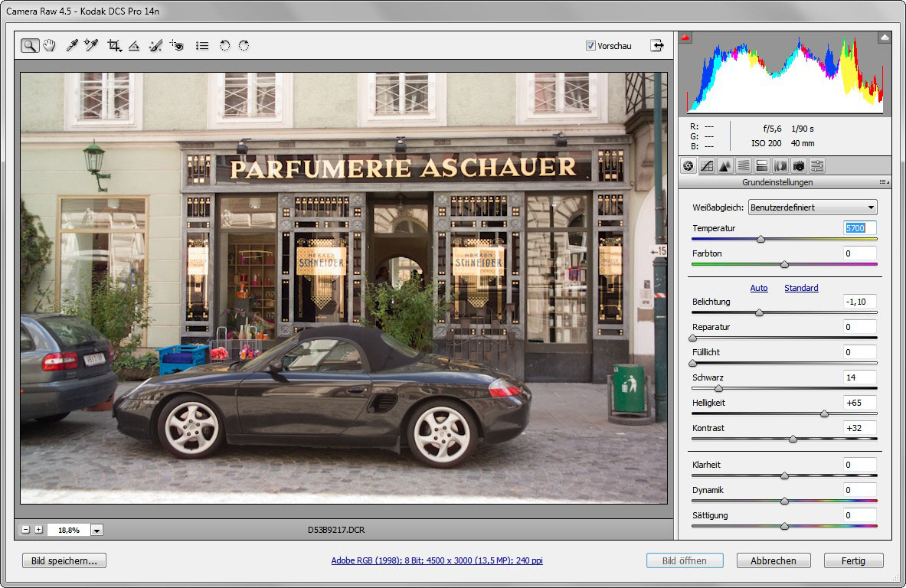Toggle shadow clipping warning in histogram
Image resolution: width=906 pixels, height=588 pixels.
685,37
